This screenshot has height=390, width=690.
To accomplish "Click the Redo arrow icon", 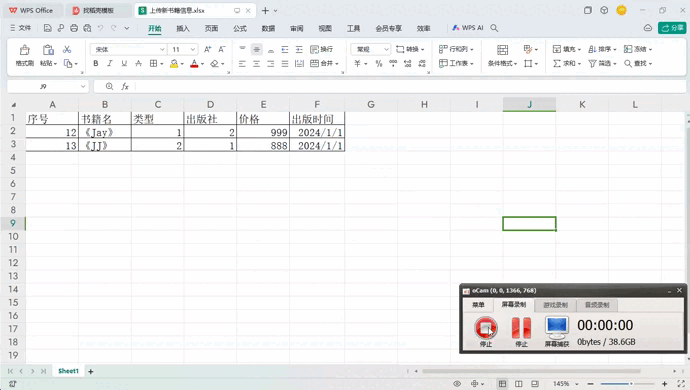I will click(x=114, y=28).
